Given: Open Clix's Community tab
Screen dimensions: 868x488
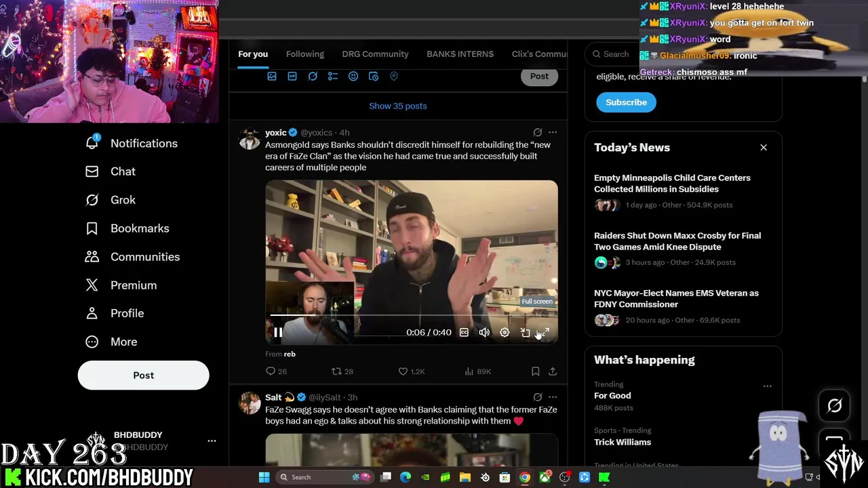Looking at the screenshot, I should (539, 54).
